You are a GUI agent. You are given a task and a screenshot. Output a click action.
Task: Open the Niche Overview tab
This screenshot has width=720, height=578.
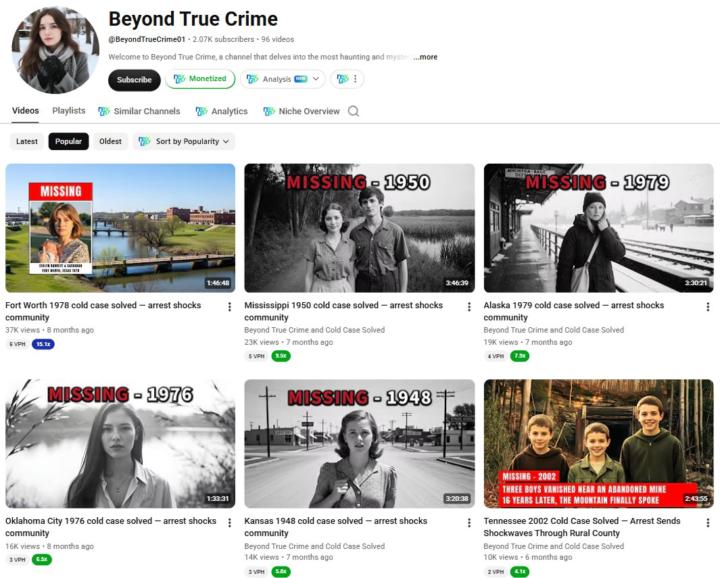click(x=301, y=111)
